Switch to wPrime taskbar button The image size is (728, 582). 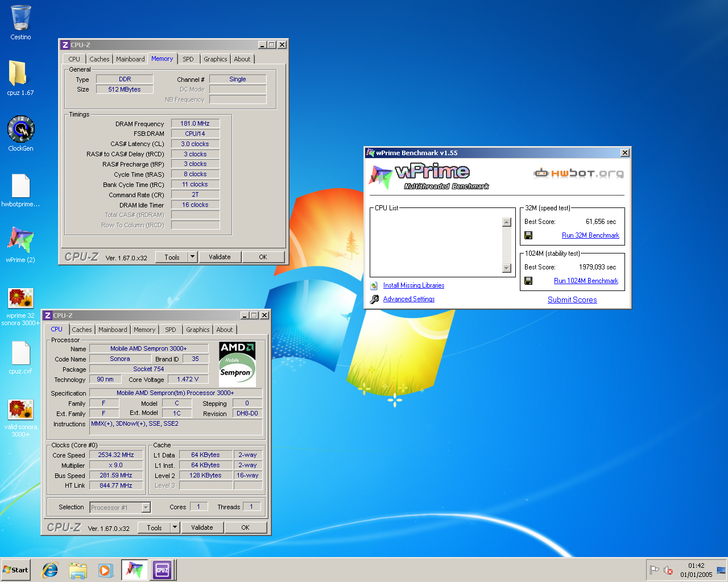(134, 570)
